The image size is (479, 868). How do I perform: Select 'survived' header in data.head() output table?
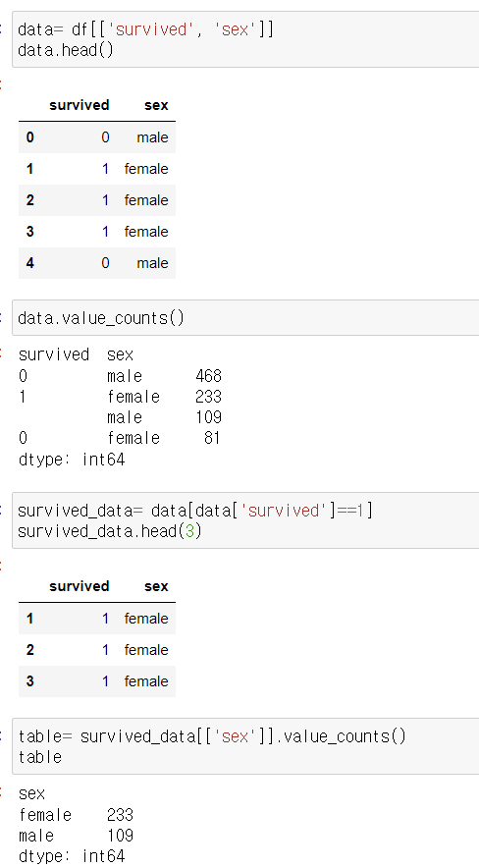click(x=80, y=105)
